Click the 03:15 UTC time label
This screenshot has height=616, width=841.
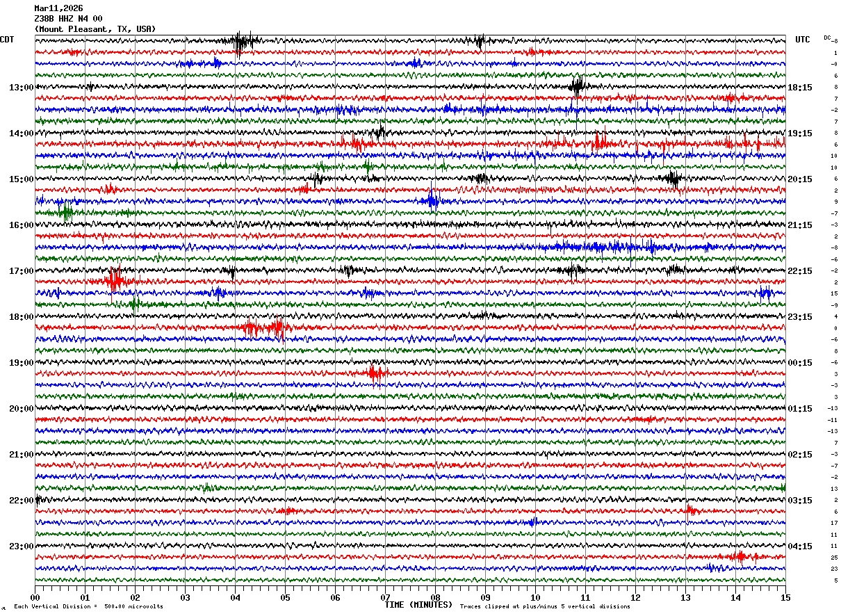click(x=800, y=501)
